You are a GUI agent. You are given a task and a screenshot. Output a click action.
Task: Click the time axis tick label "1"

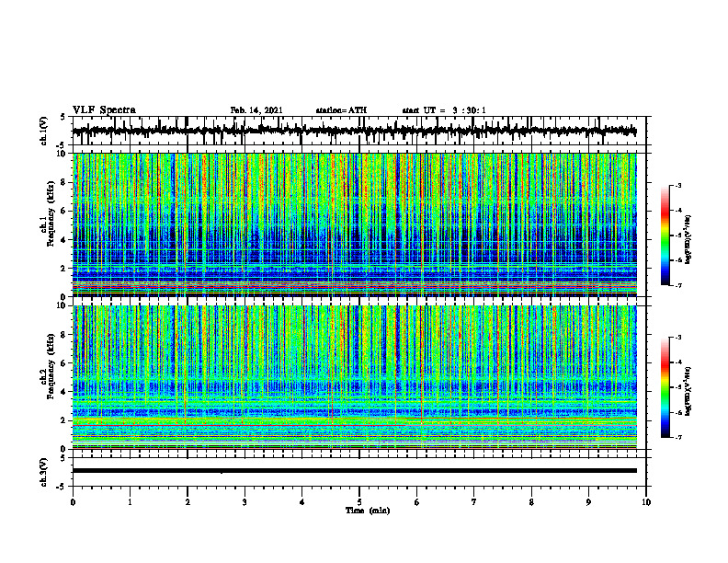[x=130, y=502]
